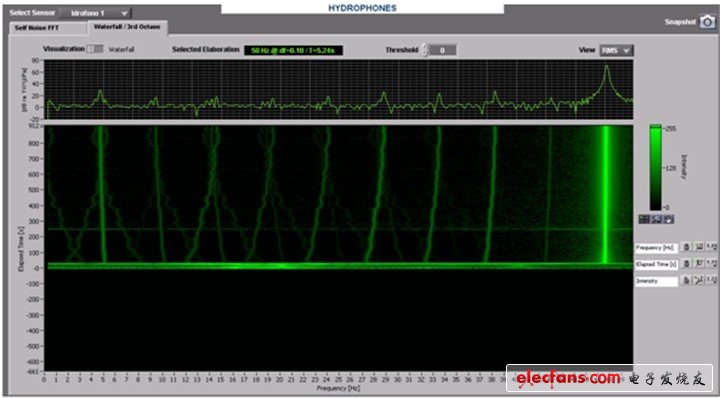Screen dimensions: 720x398
Task: Click the Intensity color ramp bar
Action: click(656, 167)
